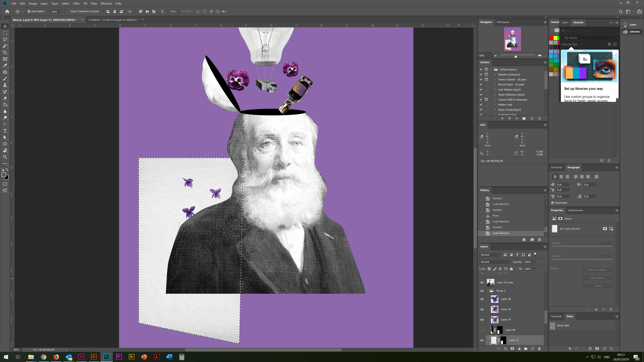Select the Crop tool
644x362 pixels.
[x=5, y=52]
